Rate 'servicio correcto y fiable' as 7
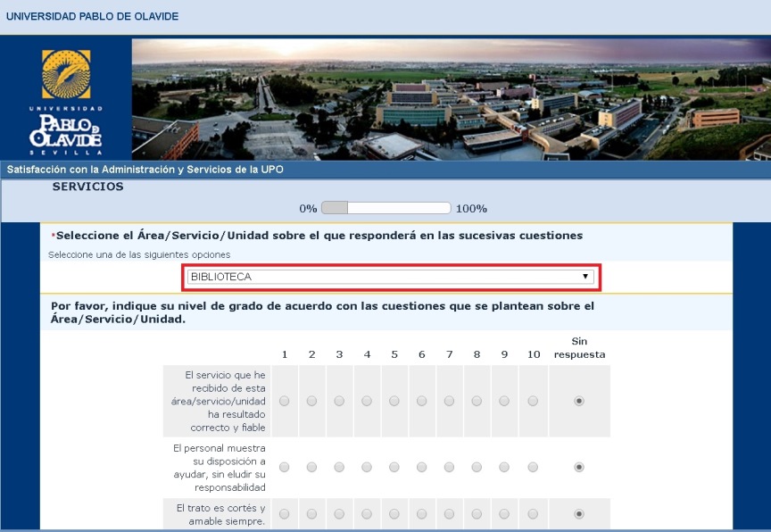 [x=450, y=401]
